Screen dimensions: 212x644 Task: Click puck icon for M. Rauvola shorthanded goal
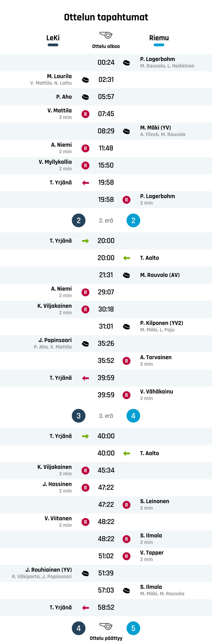[127, 275]
